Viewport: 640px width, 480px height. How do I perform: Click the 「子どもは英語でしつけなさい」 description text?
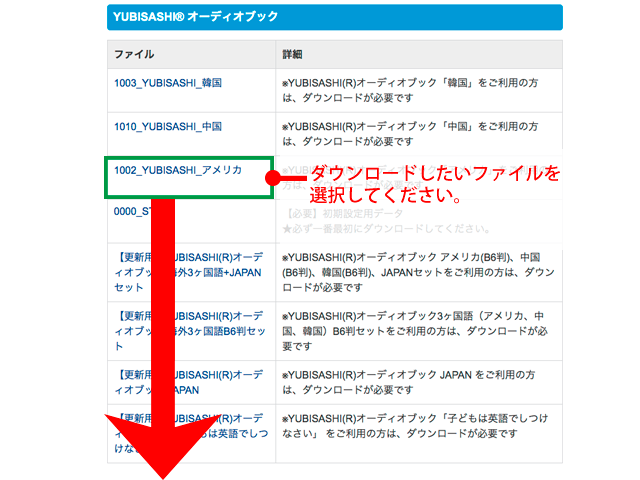point(415,426)
